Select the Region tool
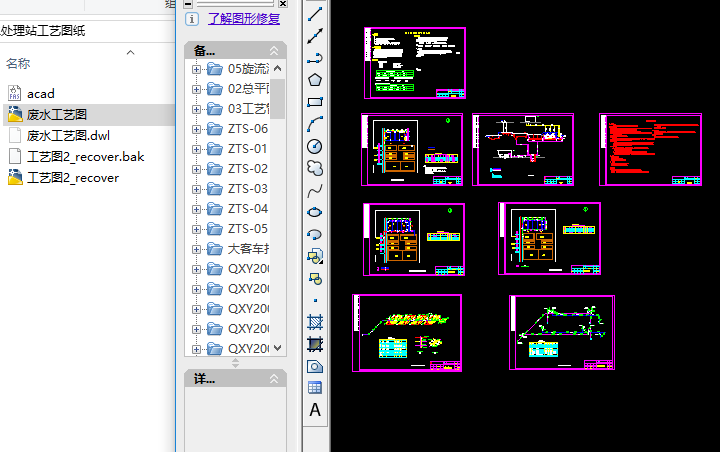720x452 pixels. pos(315,366)
